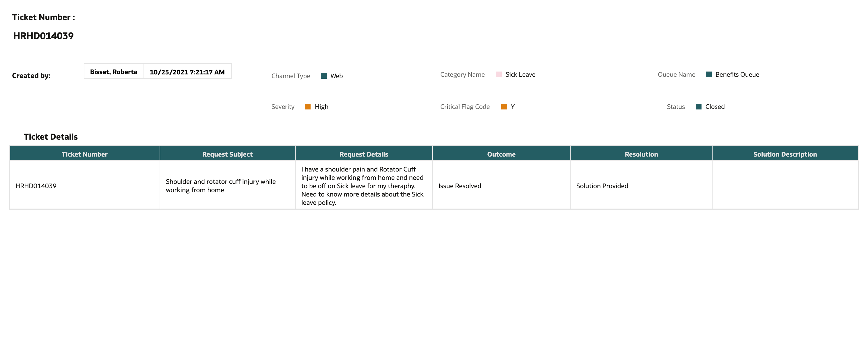
Task: Click the 'Closed' status value
Action: tap(715, 107)
